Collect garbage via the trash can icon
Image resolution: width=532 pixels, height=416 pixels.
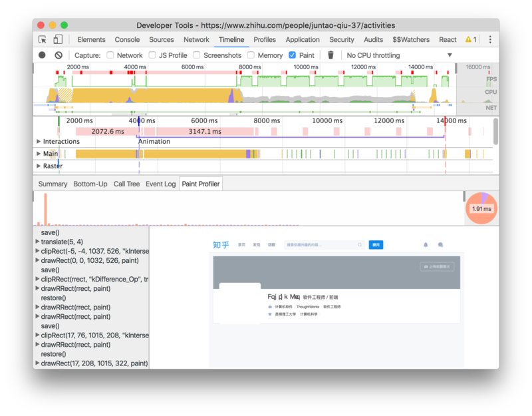click(x=331, y=55)
